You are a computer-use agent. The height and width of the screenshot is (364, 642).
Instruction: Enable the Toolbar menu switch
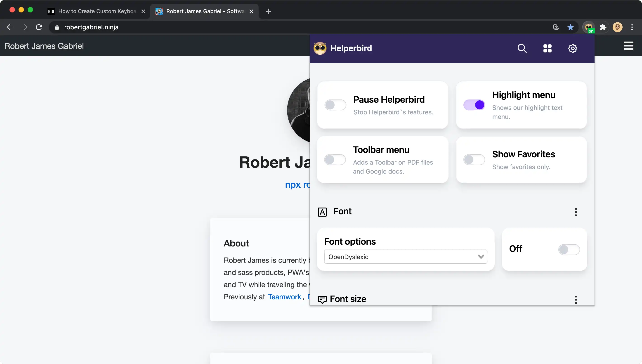click(x=335, y=159)
